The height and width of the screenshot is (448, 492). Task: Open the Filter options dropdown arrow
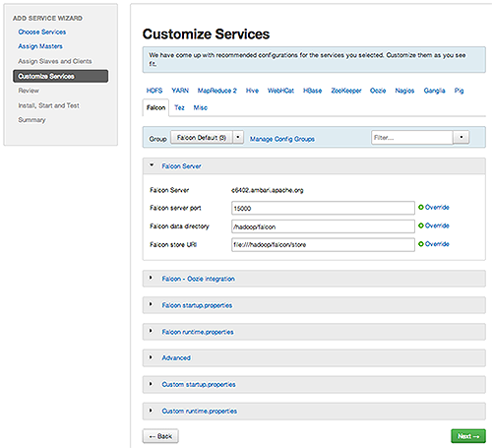coord(461,137)
